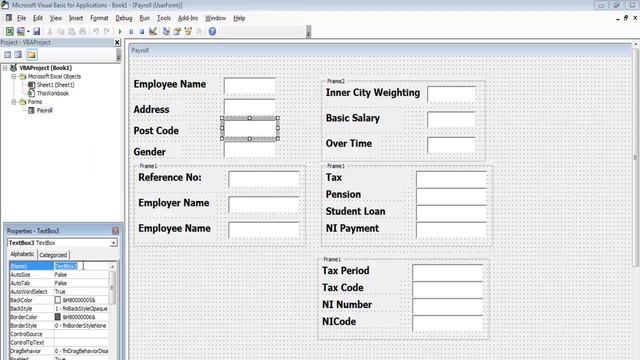Click the Insert UserForm toolbar icon

20,31
